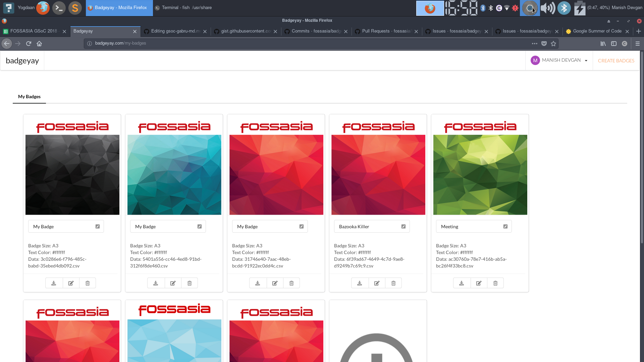The image size is (644, 362).
Task: Click the page vertical scrollbar
Action: [x=642, y=147]
